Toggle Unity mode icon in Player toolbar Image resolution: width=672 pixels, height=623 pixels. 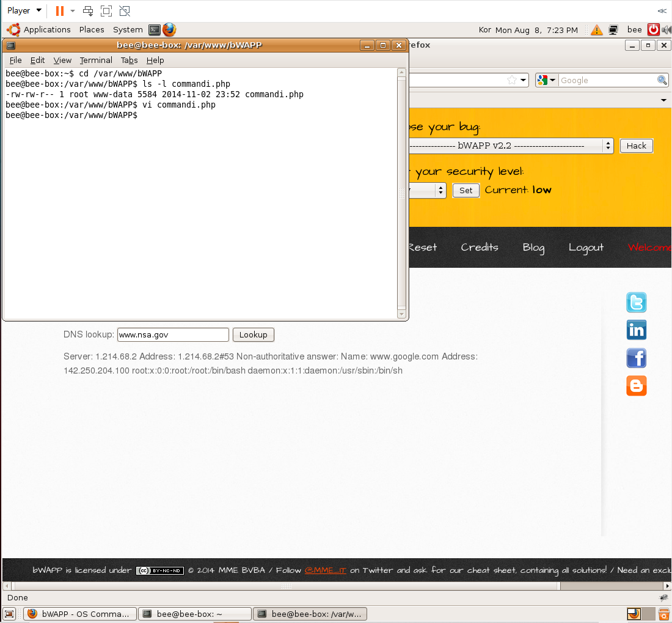click(125, 11)
